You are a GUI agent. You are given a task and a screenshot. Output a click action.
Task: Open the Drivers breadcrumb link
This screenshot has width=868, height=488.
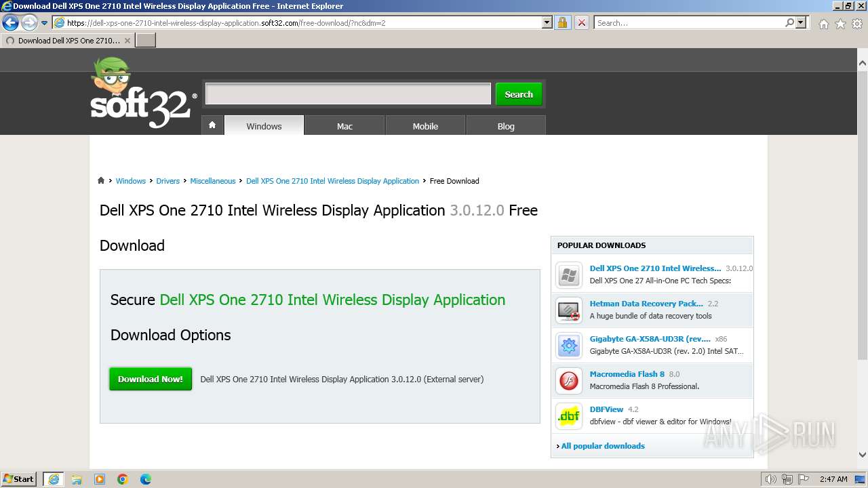(x=167, y=181)
